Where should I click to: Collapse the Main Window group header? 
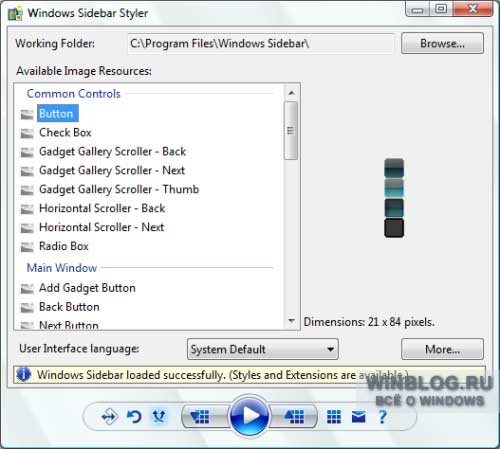pyautogui.click(x=62, y=268)
